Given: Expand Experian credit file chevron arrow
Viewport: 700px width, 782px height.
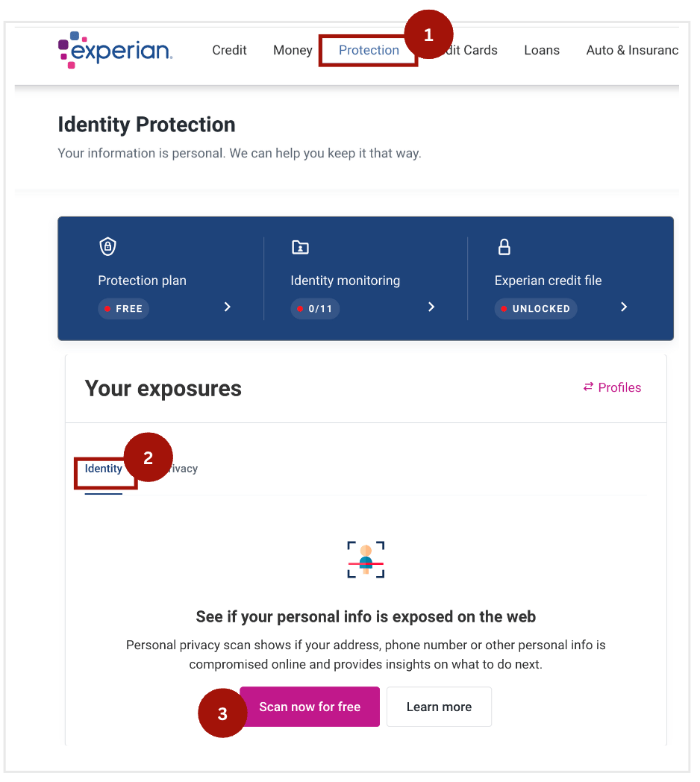Looking at the screenshot, I should point(624,307).
